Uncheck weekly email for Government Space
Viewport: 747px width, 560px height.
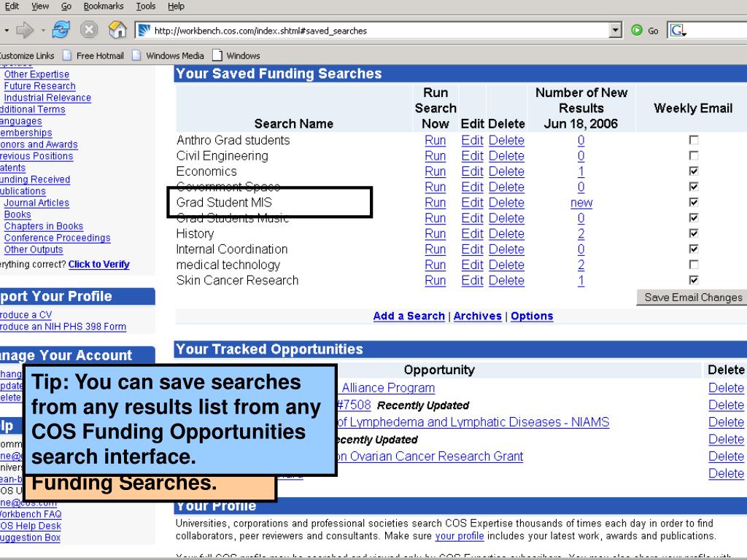tap(694, 187)
